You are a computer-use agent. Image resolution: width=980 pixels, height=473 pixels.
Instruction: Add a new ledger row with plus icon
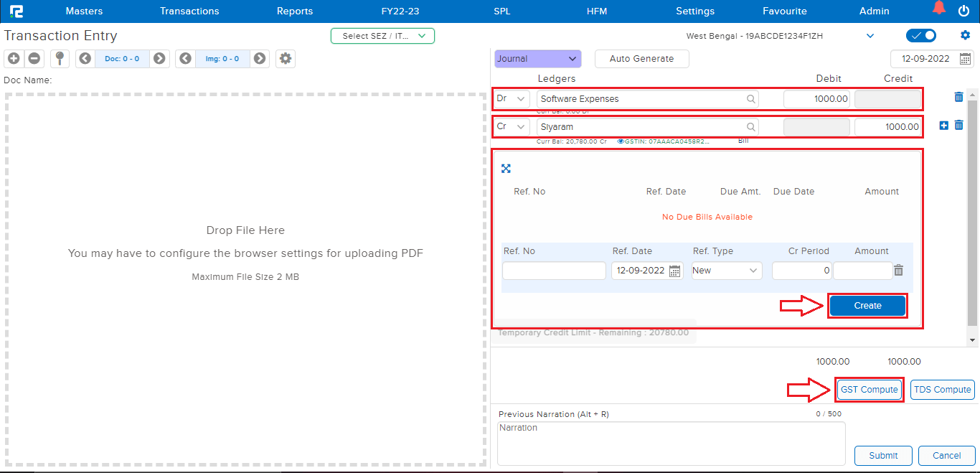[x=944, y=126]
